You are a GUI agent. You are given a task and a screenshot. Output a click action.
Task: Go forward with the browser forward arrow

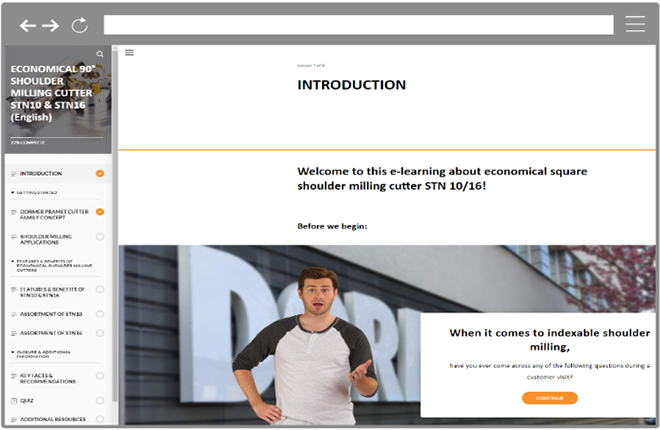click(51, 26)
